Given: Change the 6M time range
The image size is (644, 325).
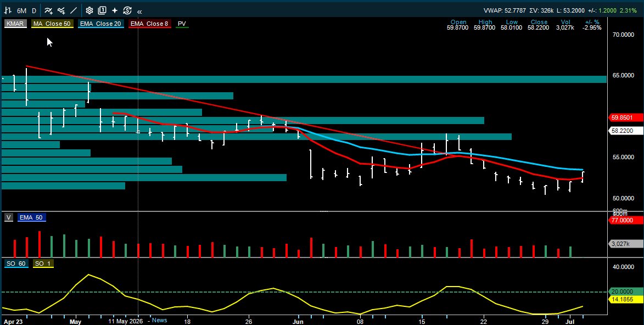Looking at the screenshot, I should pyautogui.click(x=22, y=10).
